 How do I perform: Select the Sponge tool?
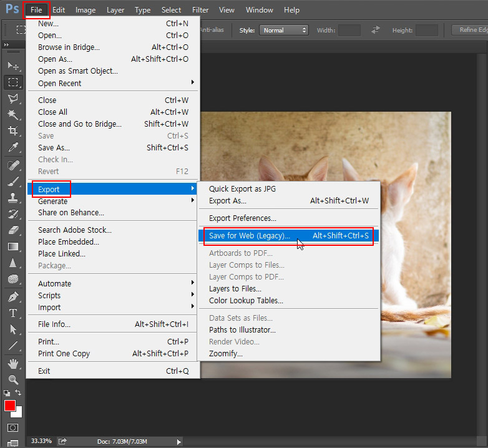(12, 279)
